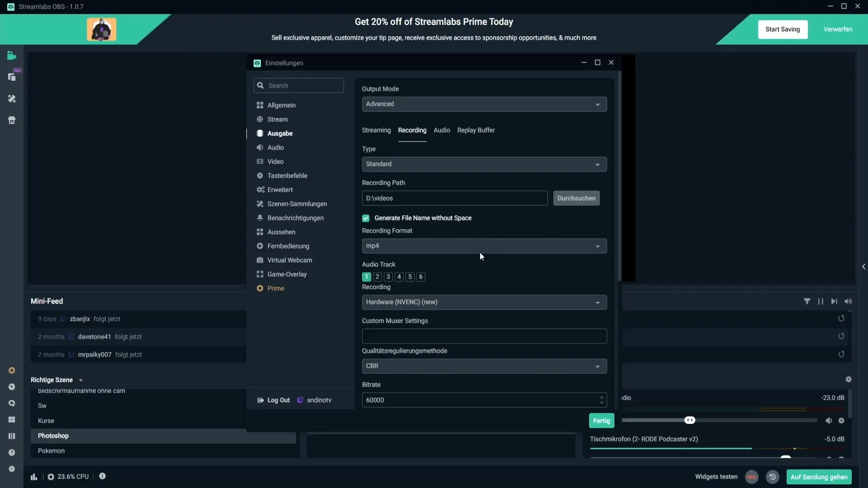Replay the davetone41 follow alert
This screenshot has height=488, width=868.
[x=841, y=336]
